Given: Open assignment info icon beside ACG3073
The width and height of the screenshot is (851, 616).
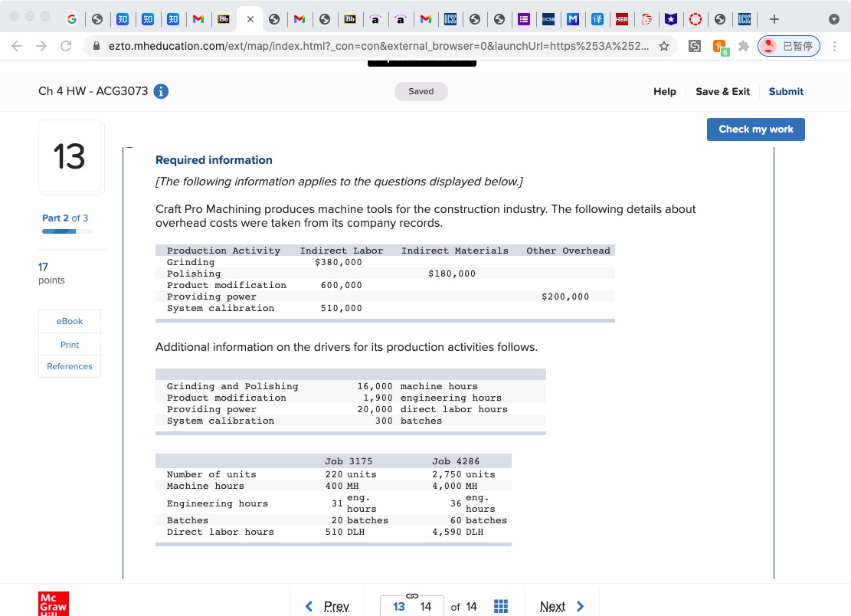Looking at the screenshot, I should coord(161,91).
